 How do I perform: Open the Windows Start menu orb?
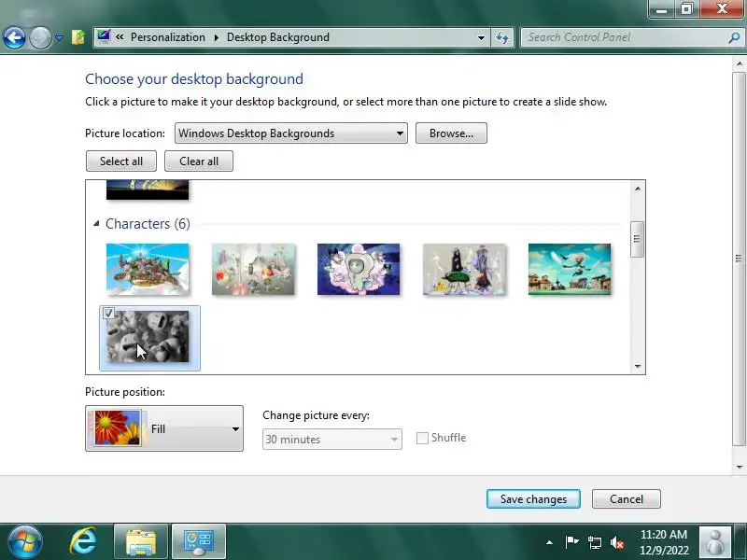tap(25, 541)
